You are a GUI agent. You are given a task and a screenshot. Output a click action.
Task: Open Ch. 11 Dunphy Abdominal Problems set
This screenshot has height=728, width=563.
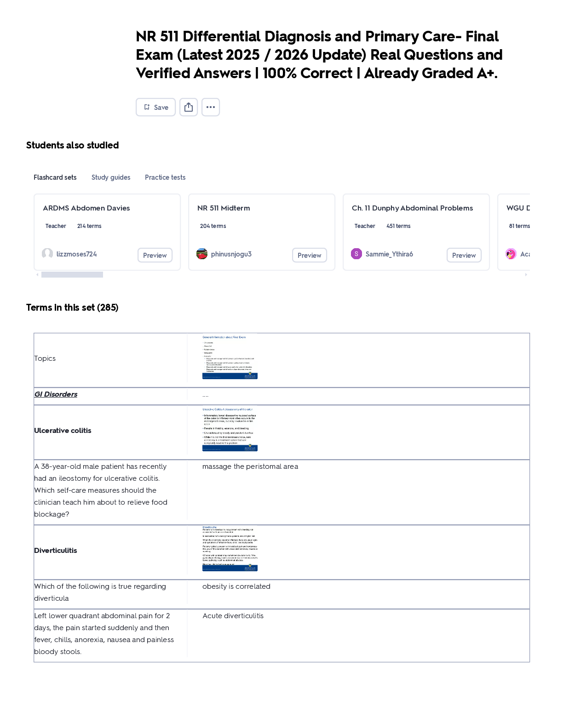(413, 208)
